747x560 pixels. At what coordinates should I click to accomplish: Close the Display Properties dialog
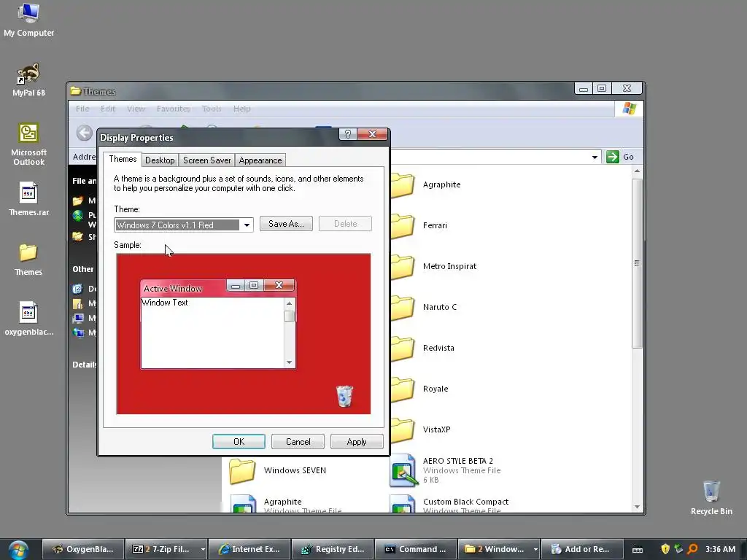pos(372,134)
